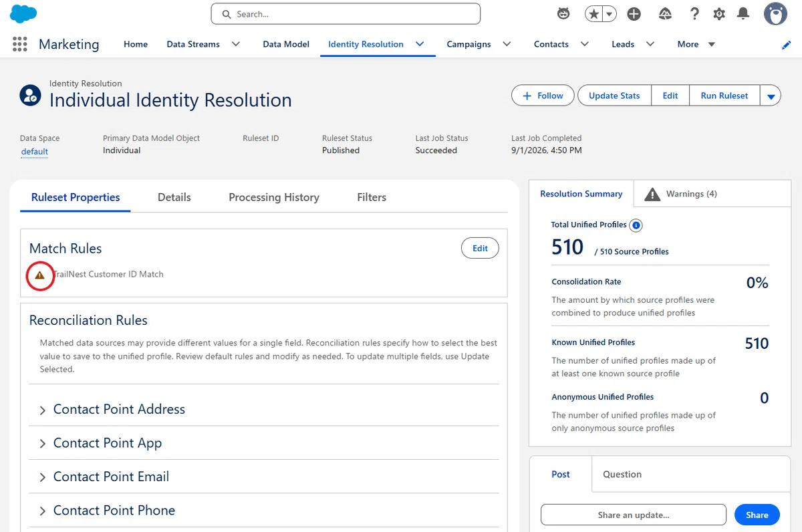Select the Filters tab
This screenshot has width=802, height=532.
(x=372, y=197)
